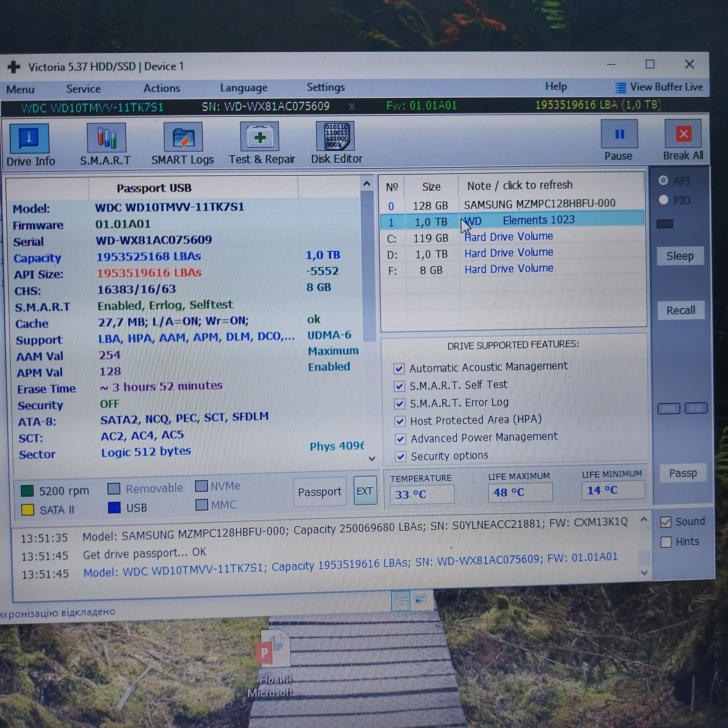728x728 pixels.
Task: Click the Victoria app cross icon
Action: (x=13, y=67)
